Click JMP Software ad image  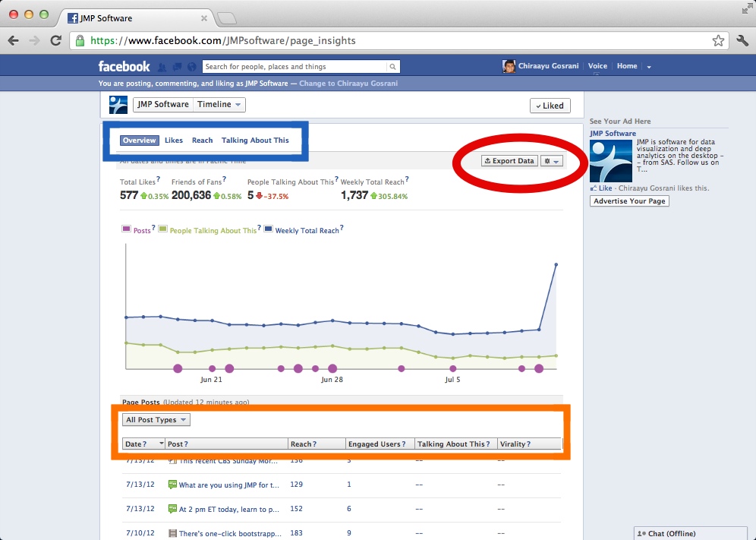click(610, 161)
